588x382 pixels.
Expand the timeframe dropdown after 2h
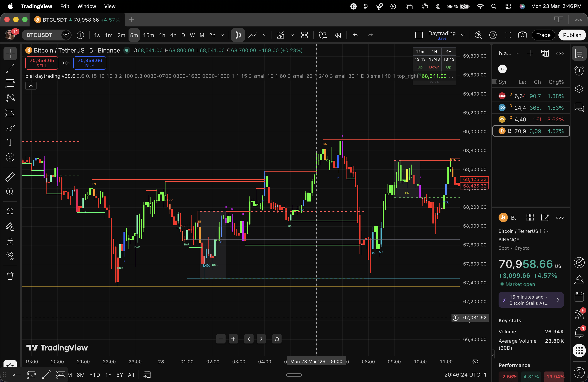[x=222, y=35]
